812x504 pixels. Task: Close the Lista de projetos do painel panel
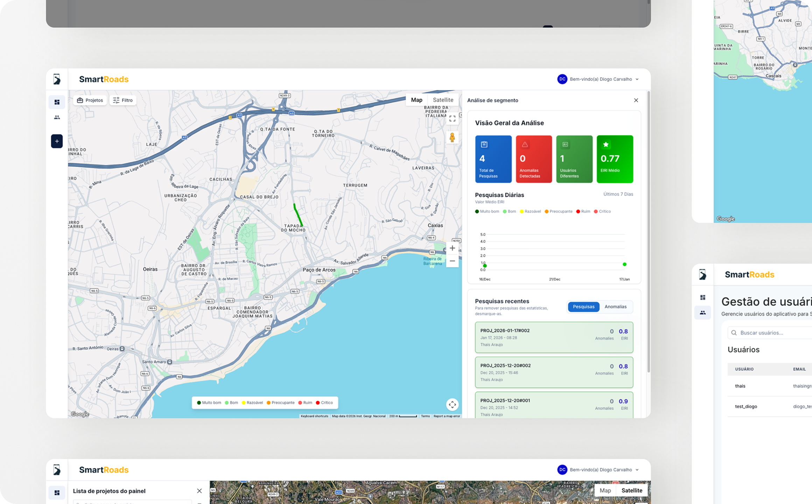pos(199,491)
